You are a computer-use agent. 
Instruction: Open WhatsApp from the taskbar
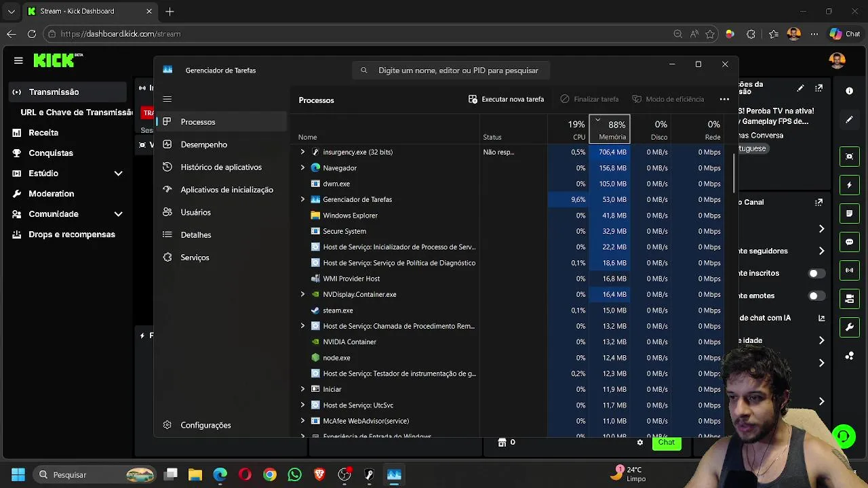pyautogui.click(x=294, y=474)
